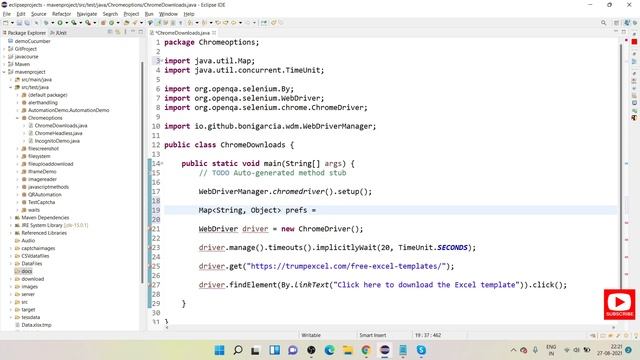Place cursor on line 19 after prefs =
Image resolution: width=640 pixels, height=360 pixels.
point(318,210)
